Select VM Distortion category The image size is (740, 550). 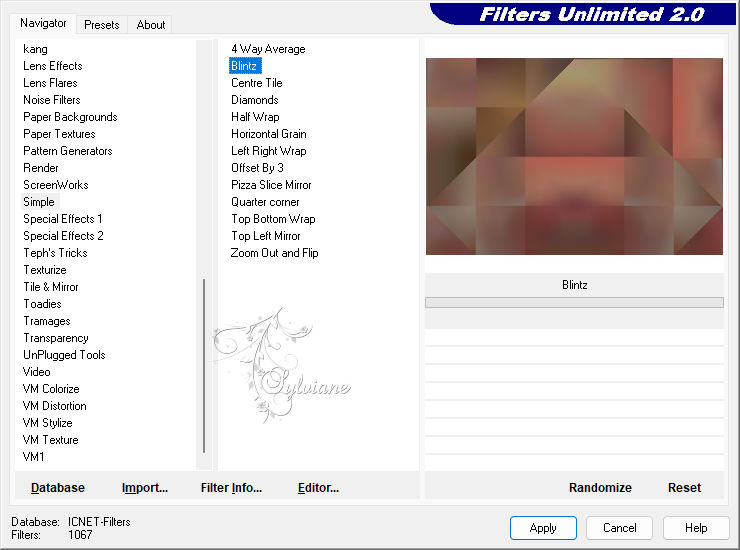point(54,406)
